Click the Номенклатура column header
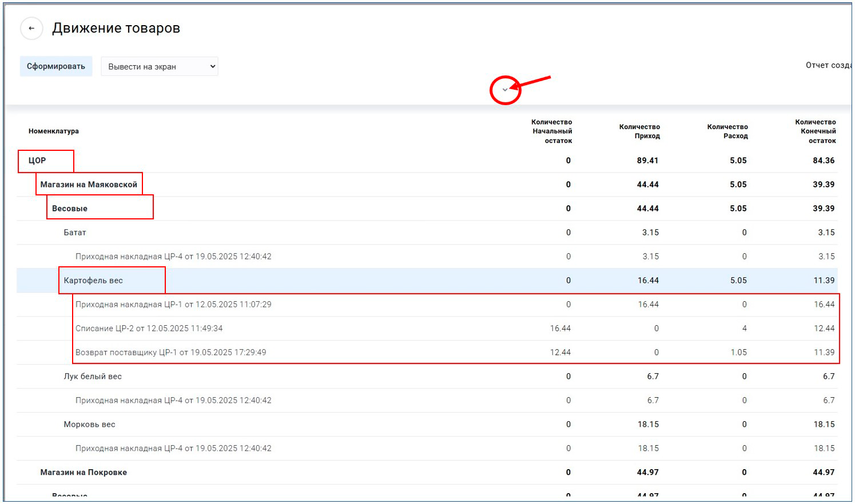Image resolution: width=855 pixels, height=504 pixels. coord(54,131)
